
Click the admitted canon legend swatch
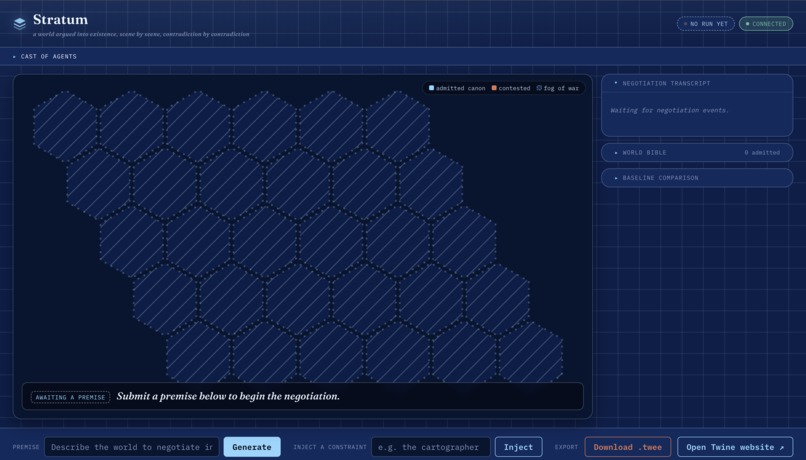point(431,88)
